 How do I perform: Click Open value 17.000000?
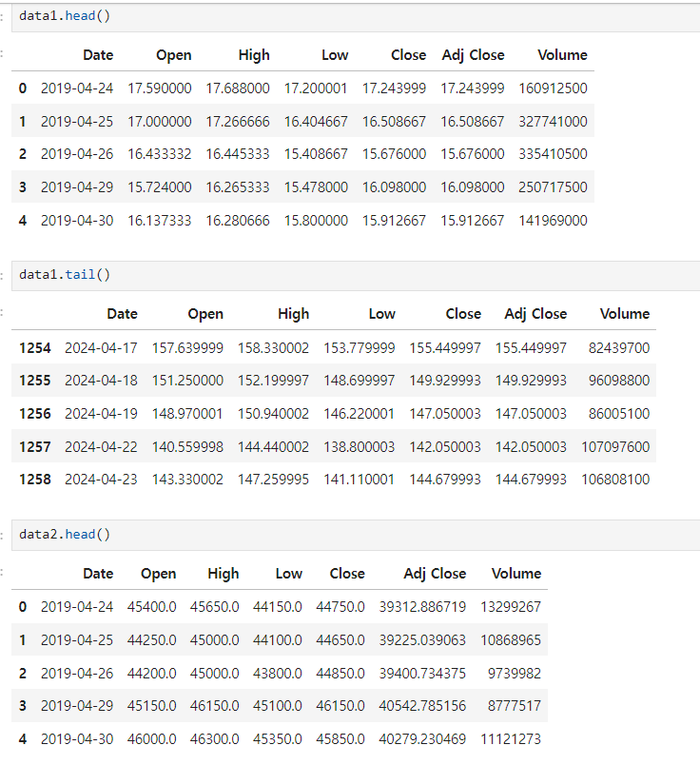point(160,122)
